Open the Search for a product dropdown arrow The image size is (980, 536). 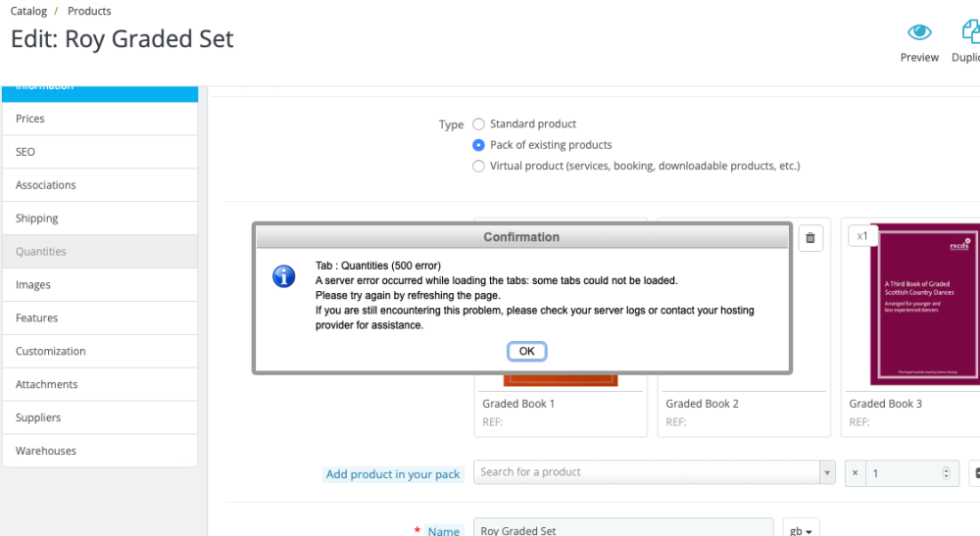(827, 473)
